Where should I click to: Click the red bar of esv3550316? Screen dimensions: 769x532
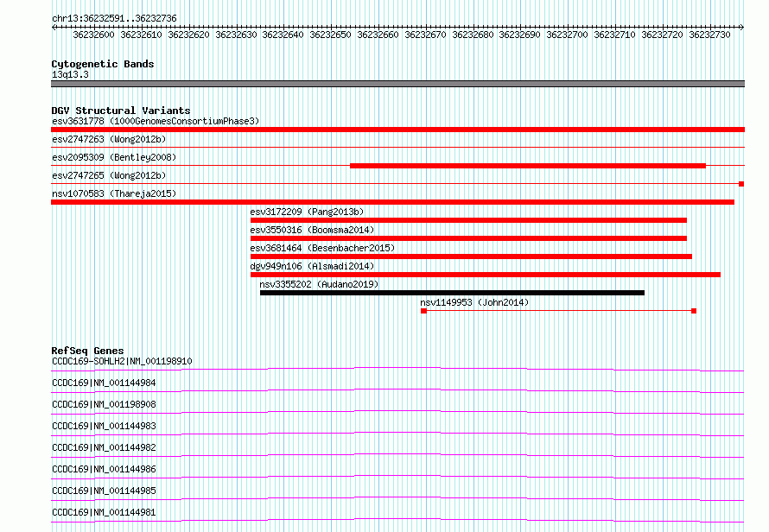(x=468, y=238)
